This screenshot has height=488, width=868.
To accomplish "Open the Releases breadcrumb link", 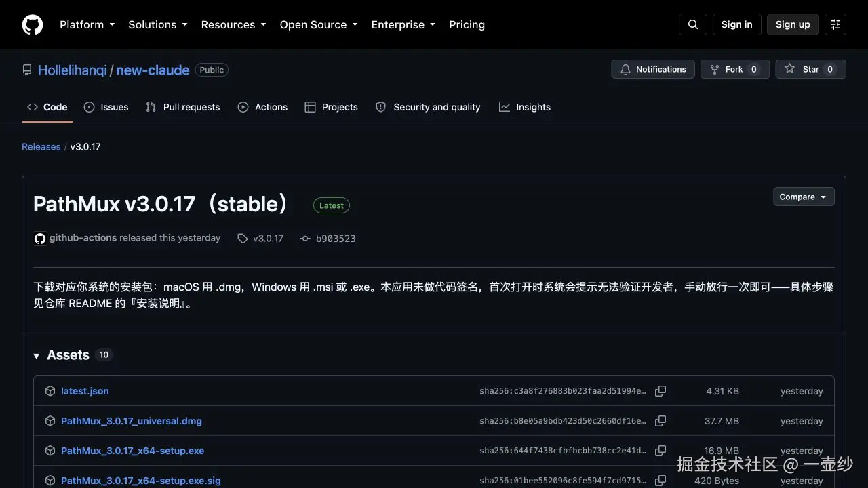I will [41, 146].
